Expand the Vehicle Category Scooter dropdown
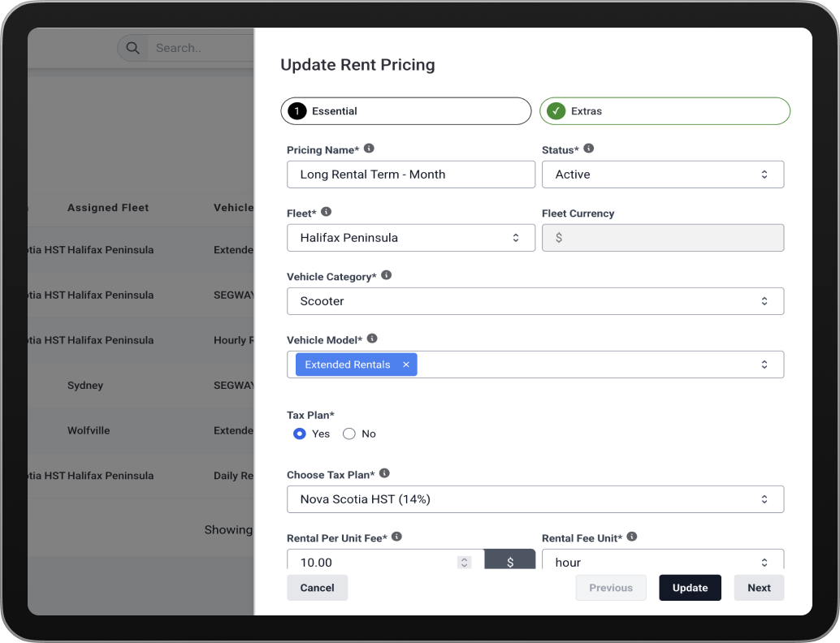 [x=535, y=301]
